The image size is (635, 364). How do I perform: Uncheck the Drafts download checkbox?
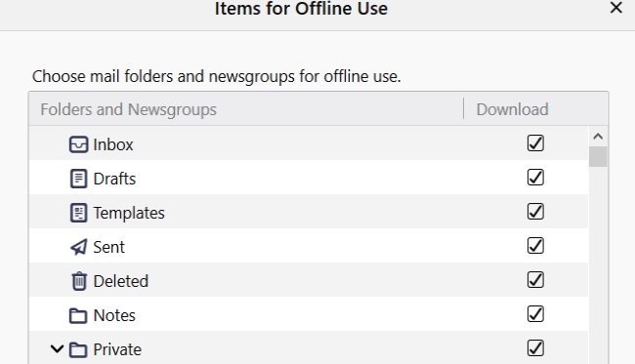535,178
